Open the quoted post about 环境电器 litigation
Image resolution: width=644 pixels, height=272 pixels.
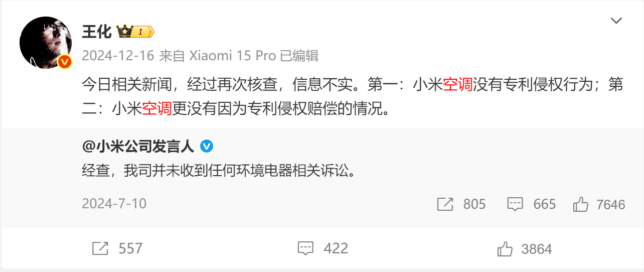click(219, 172)
